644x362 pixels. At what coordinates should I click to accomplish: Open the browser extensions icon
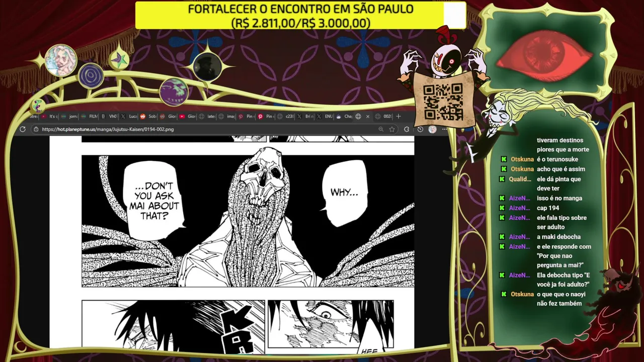pos(407,129)
